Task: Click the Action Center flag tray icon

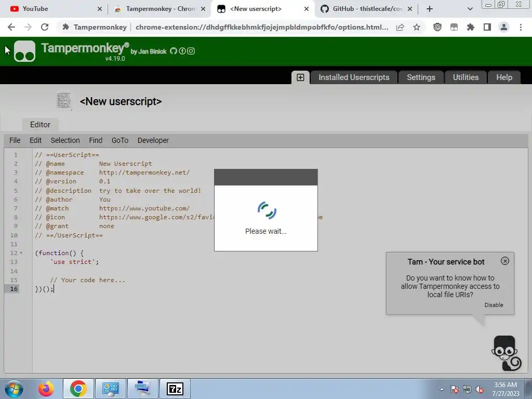Action: (455, 389)
